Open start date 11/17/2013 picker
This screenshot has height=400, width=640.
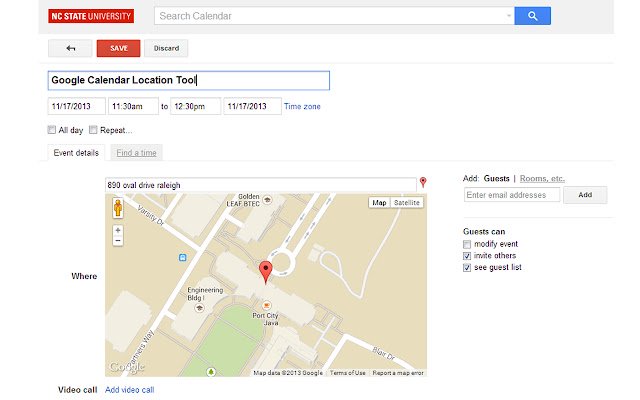tap(76, 106)
